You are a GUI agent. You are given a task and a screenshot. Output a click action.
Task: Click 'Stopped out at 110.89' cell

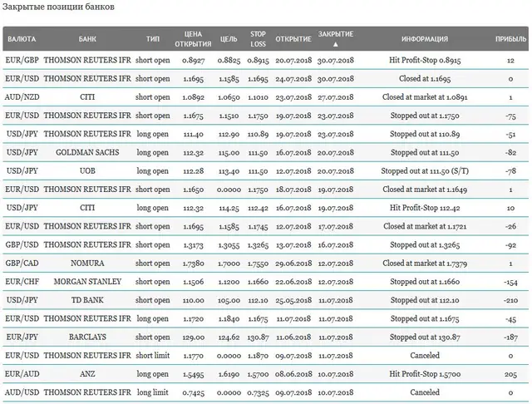(x=425, y=134)
